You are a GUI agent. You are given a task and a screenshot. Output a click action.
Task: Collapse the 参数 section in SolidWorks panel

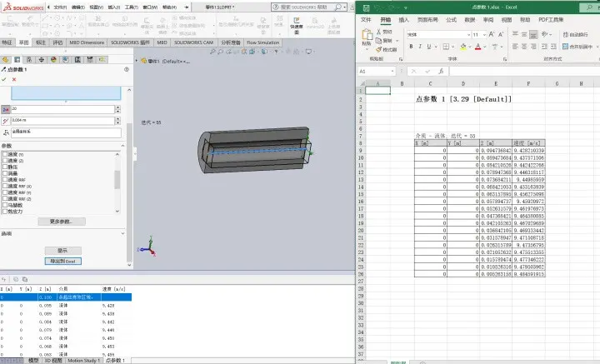pos(122,146)
